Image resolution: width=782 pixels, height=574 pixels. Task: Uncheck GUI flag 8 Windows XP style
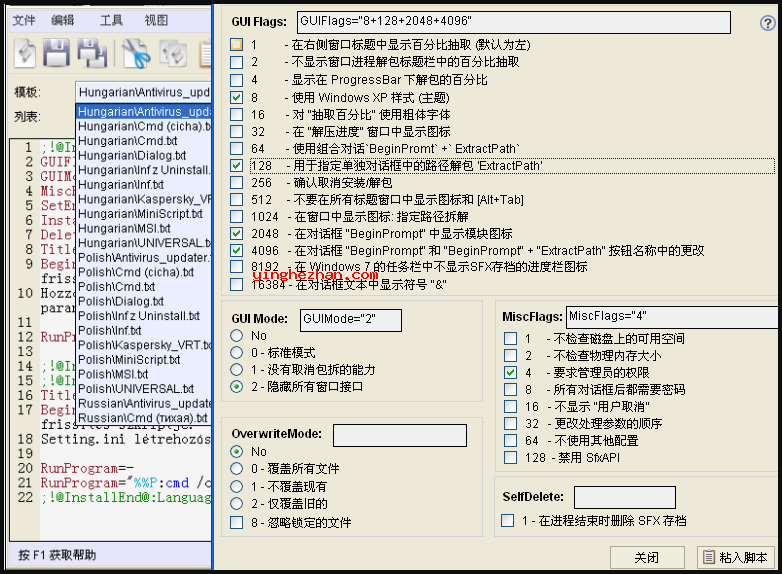tap(236, 98)
